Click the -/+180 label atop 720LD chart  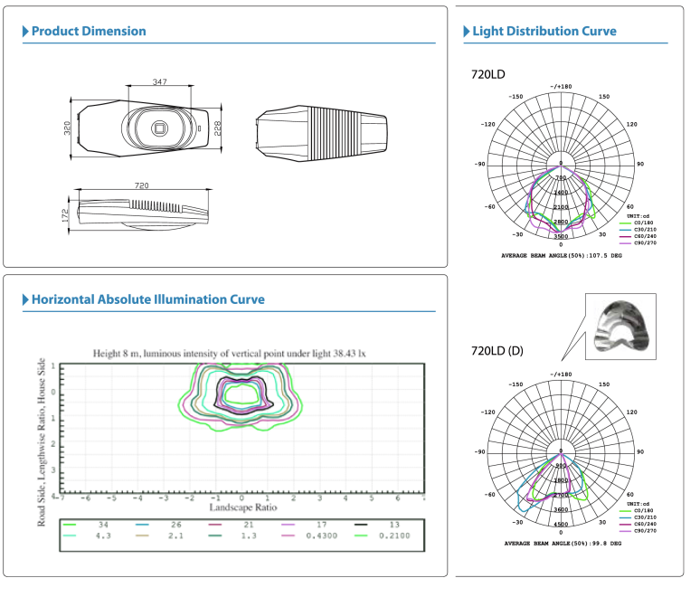coord(561,87)
